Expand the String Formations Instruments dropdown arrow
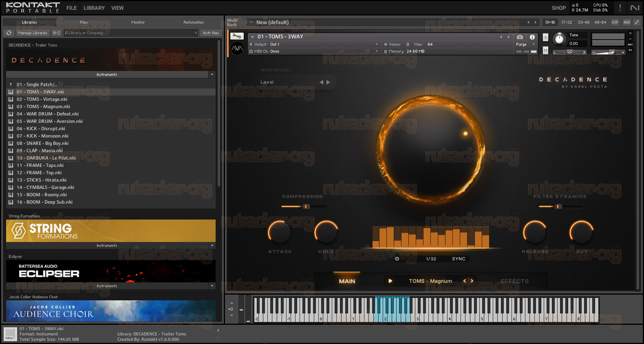Viewport: 644px width, 344px height. pos(212,246)
